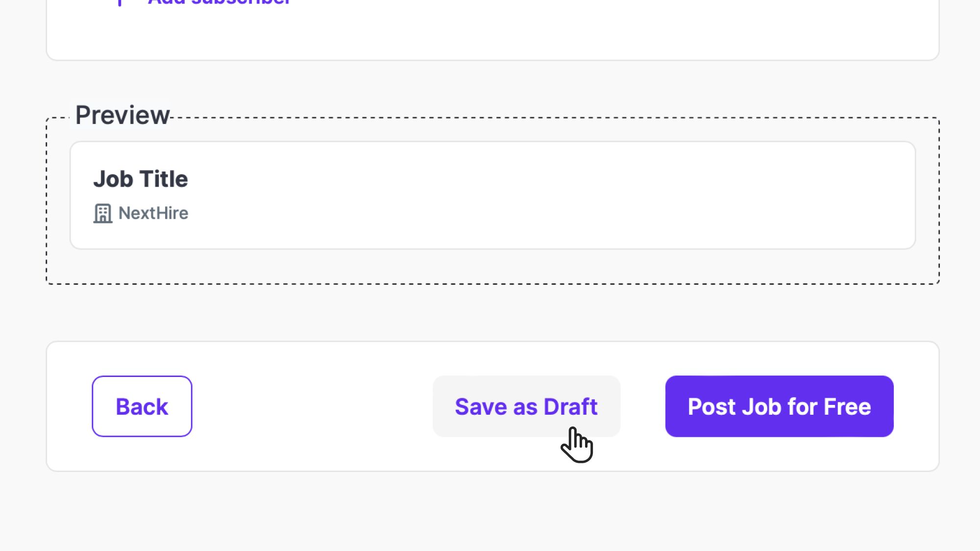The width and height of the screenshot is (980, 551).
Task: Save the job as a draft
Action: tap(526, 406)
